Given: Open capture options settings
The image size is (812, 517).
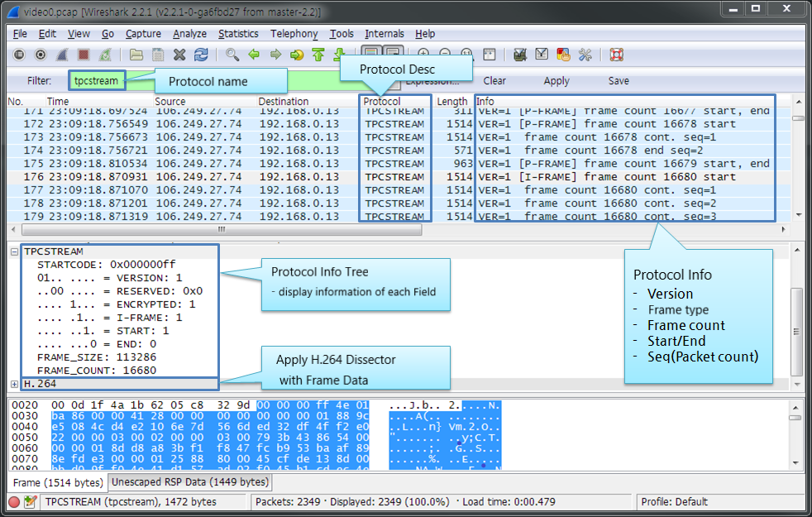Looking at the screenshot, I should pyautogui.click(x=41, y=55).
